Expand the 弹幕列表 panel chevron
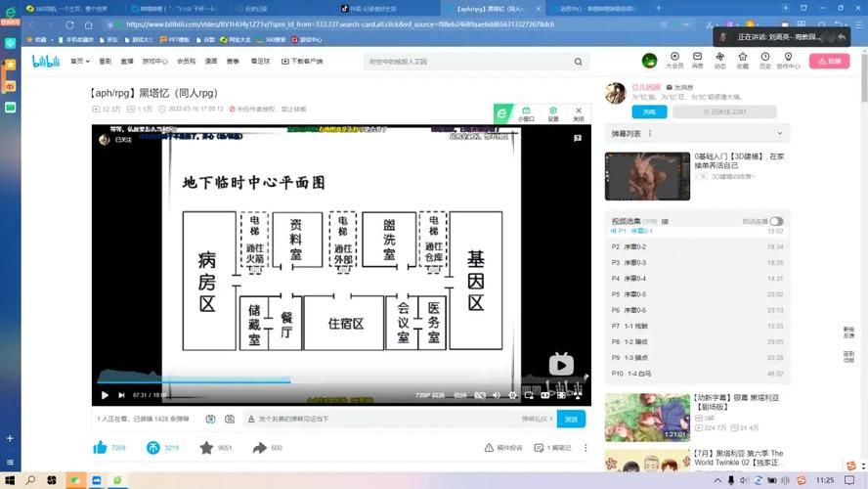868x489 pixels. [x=779, y=133]
